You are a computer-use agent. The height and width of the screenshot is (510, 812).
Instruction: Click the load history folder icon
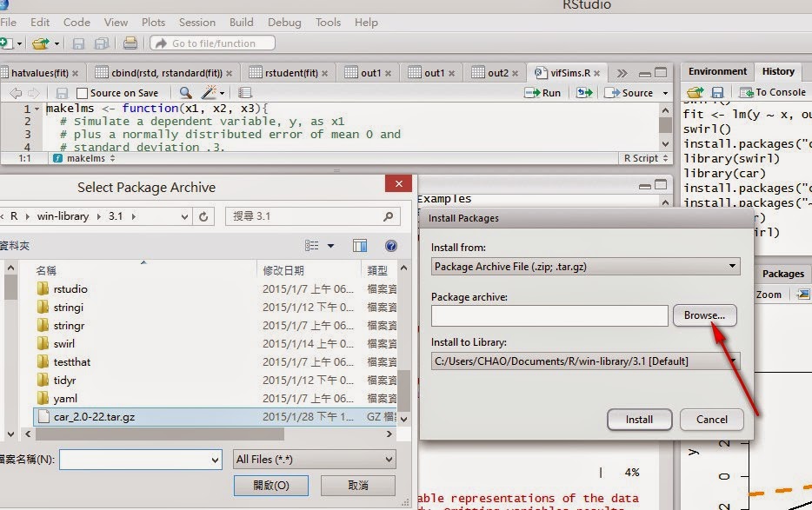click(695, 93)
